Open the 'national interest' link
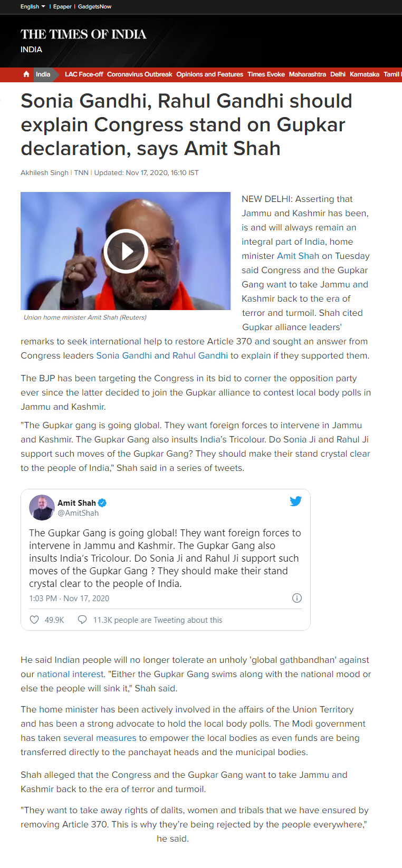 (x=70, y=674)
